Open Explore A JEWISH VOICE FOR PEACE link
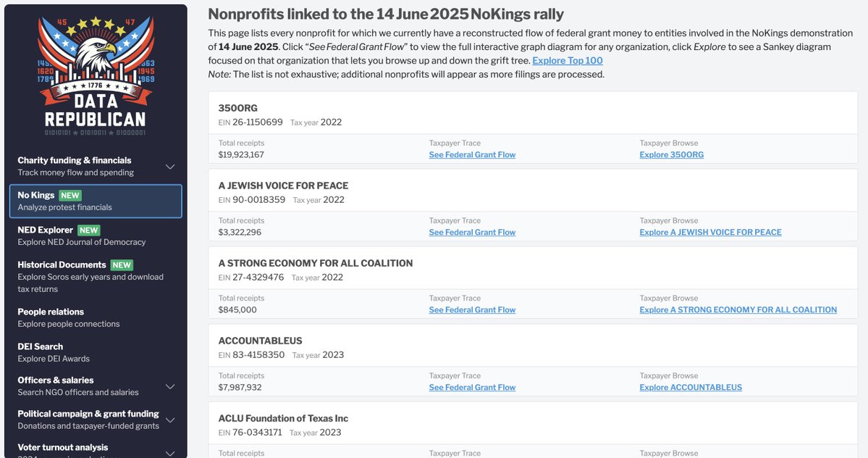The height and width of the screenshot is (458, 868). (710, 232)
